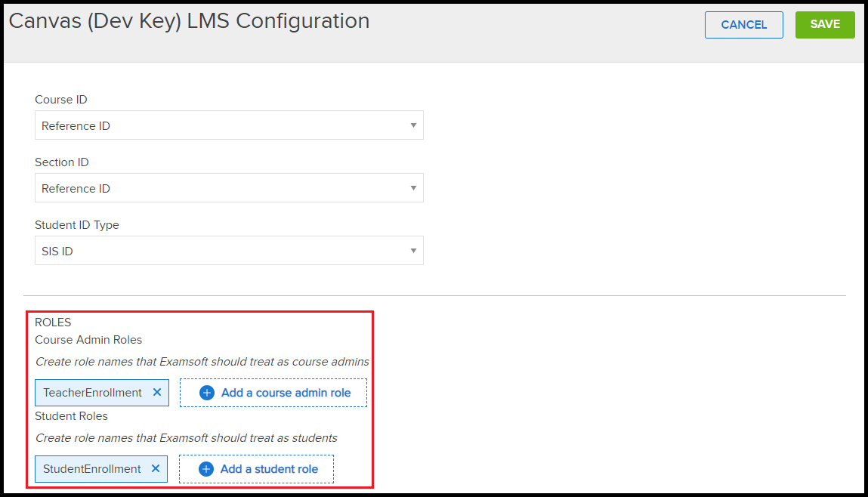Image resolution: width=868 pixels, height=497 pixels.
Task: Open the Section ID Reference ID selector
Action: pos(229,188)
